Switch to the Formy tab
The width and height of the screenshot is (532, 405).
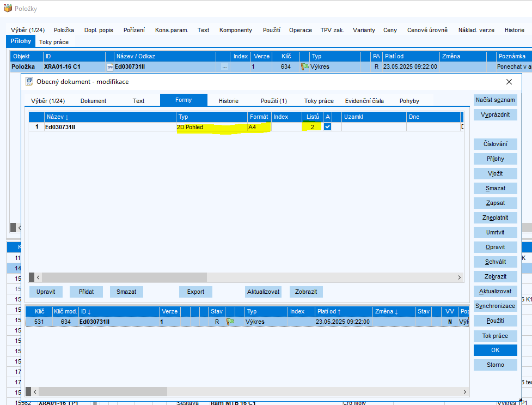coord(184,100)
